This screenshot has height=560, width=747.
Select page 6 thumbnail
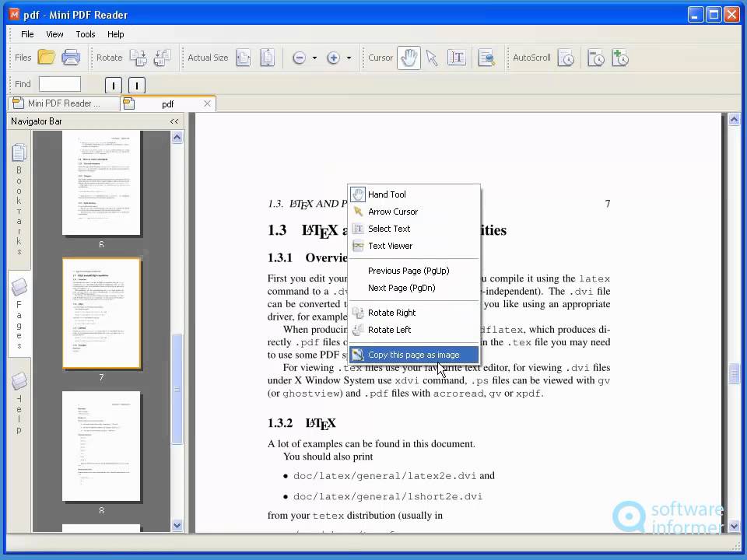tap(101, 184)
